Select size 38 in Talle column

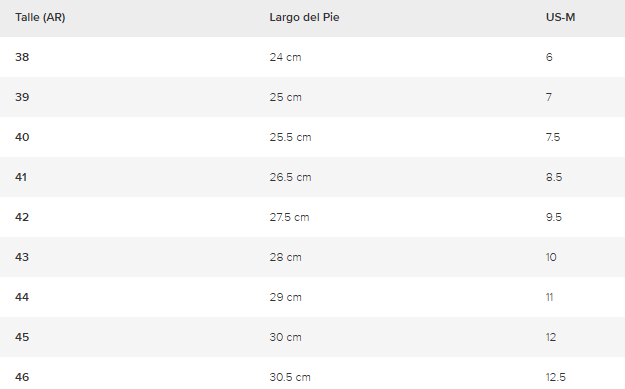coord(22,57)
